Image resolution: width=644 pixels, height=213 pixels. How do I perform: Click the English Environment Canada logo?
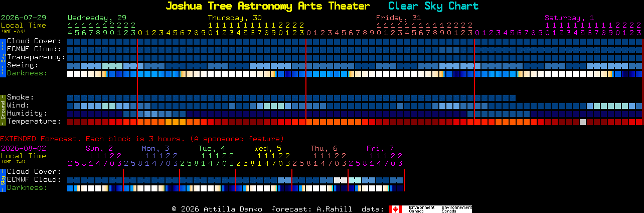click(x=422, y=209)
